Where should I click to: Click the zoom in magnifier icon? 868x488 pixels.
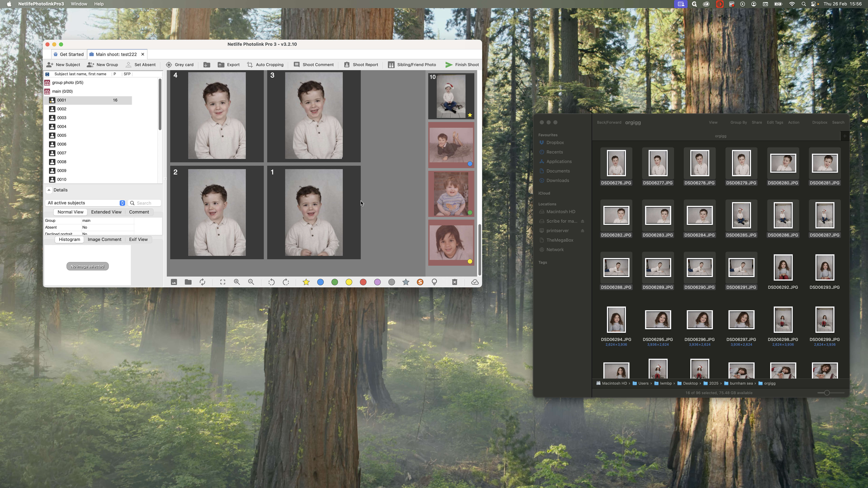pyautogui.click(x=237, y=282)
